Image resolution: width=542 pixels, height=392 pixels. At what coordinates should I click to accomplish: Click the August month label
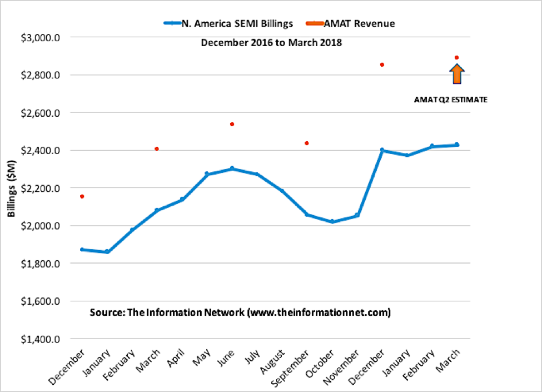pyautogui.click(x=272, y=361)
